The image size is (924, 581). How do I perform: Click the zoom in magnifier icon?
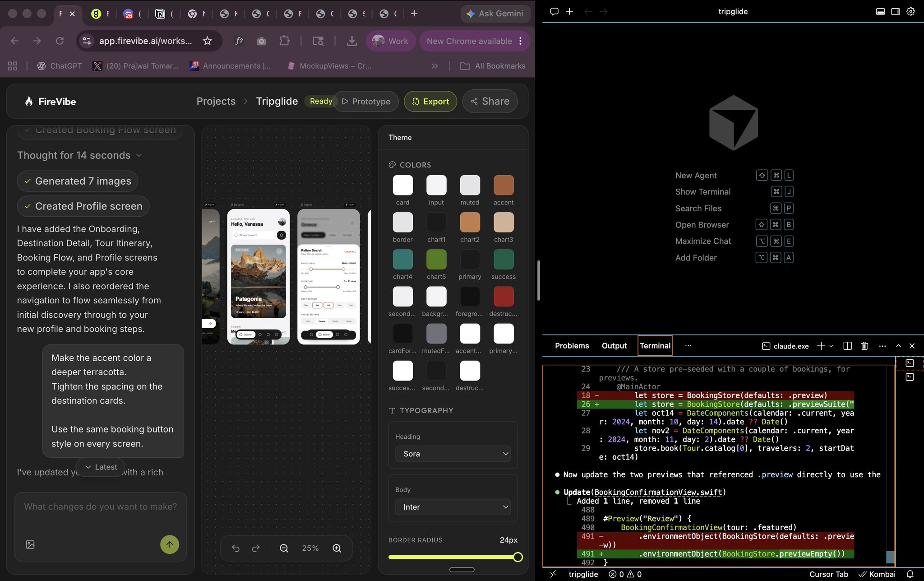(337, 548)
